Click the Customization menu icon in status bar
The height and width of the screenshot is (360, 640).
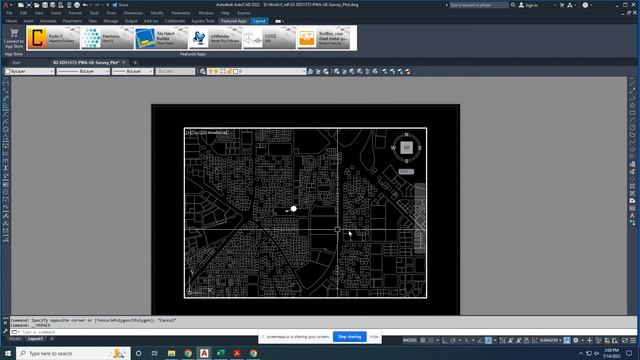coord(633,340)
